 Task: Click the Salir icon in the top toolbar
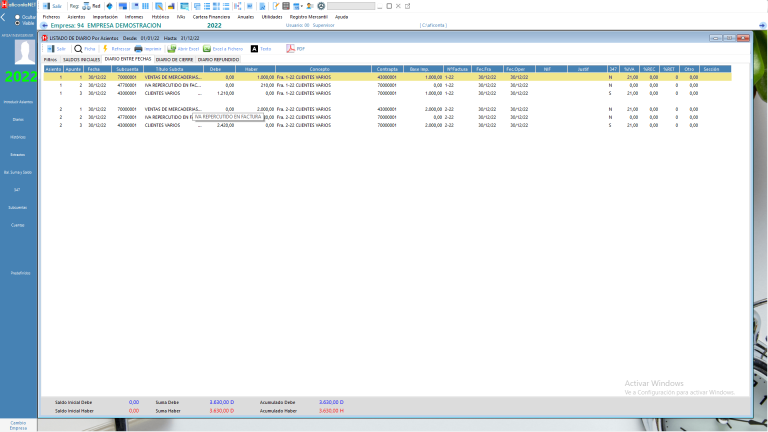tap(47, 6)
